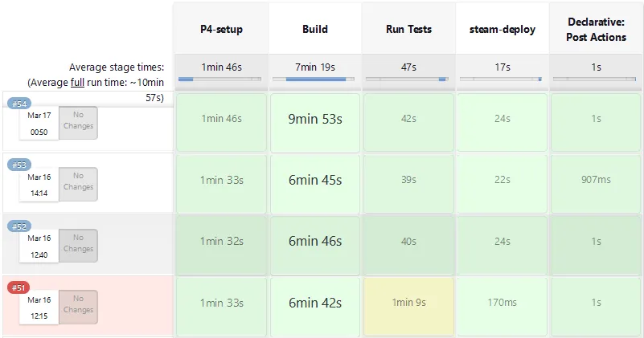Open yellow Run Tests cell showing 1min 9s

408,303
